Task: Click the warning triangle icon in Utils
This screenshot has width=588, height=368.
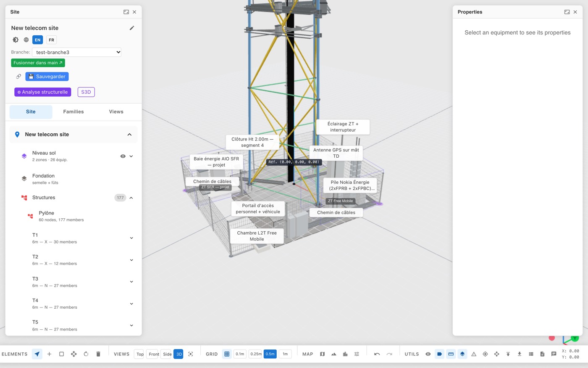Action: [474, 354]
